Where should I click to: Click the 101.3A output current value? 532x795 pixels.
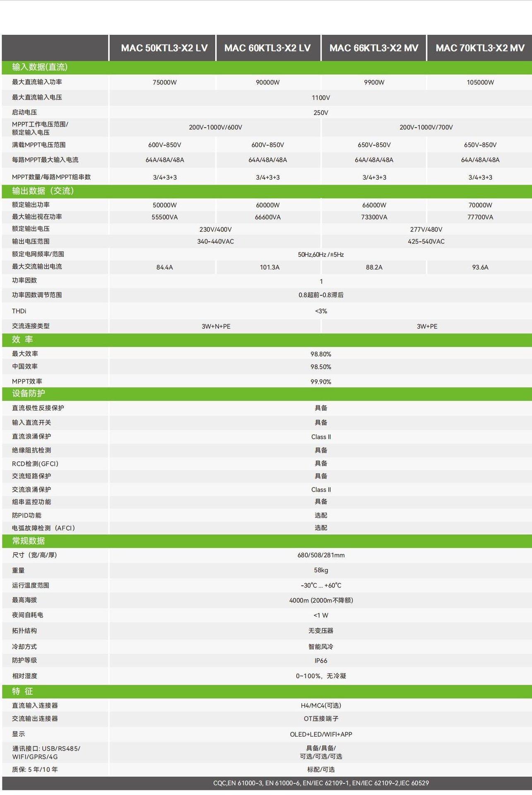coord(270,267)
